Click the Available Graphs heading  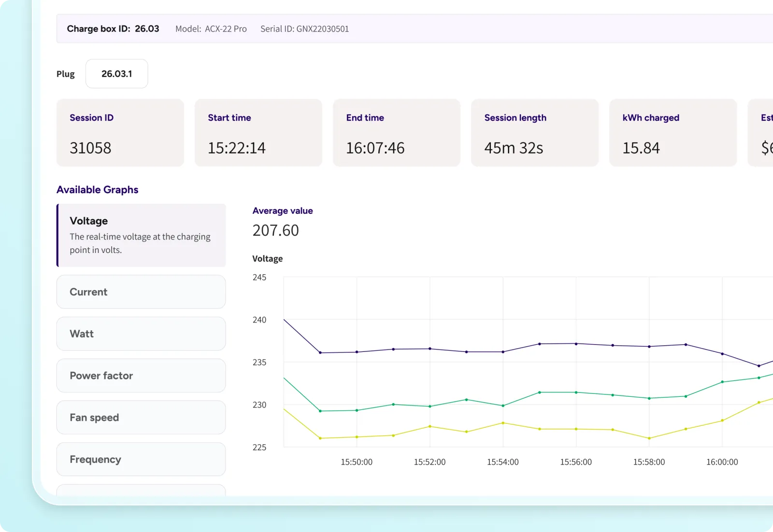point(98,190)
